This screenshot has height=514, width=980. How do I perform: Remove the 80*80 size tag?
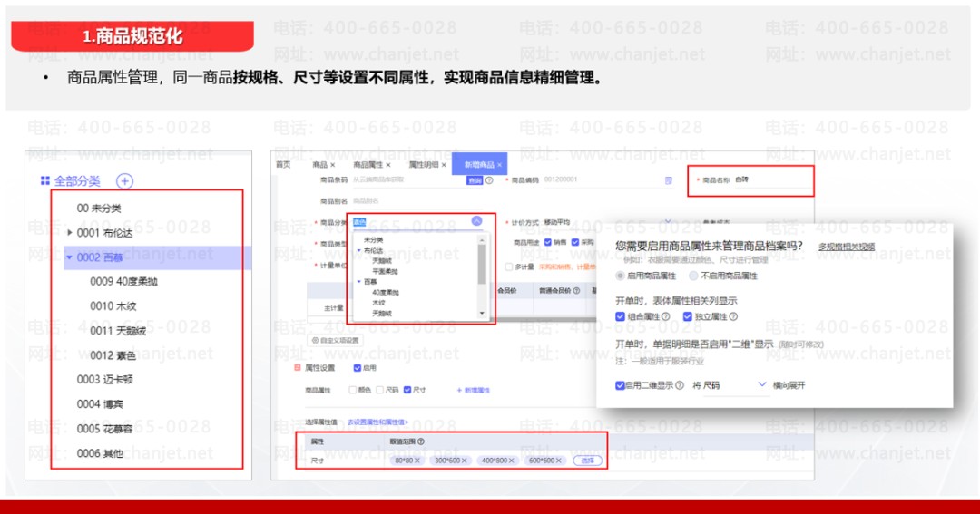(416, 461)
